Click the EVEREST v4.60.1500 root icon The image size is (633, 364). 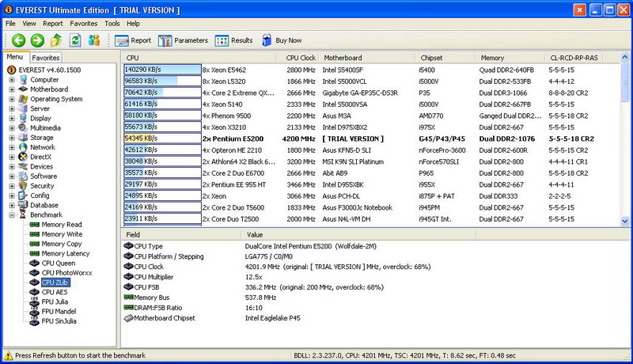point(12,70)
